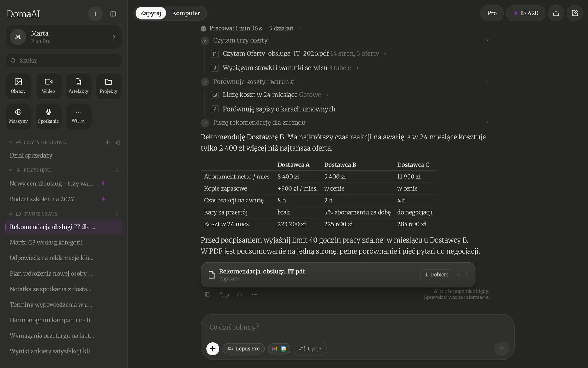Show Więcej additional options
Image resolution: width=588 pixels, height=368 pixels.
click(78, 116)
